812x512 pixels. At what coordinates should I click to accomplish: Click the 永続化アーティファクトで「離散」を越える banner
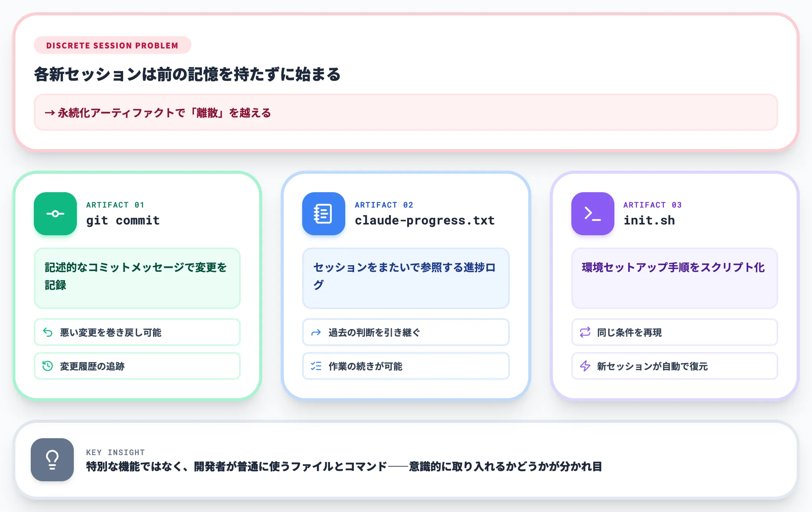pos(406,113)
